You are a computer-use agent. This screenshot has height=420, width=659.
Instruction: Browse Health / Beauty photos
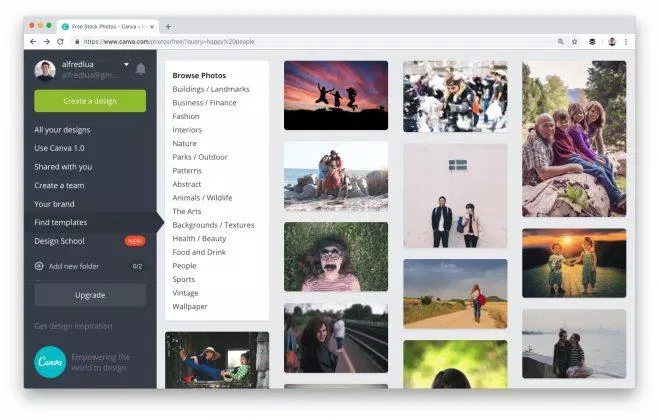pyautogui.click(x=199, y=238)
